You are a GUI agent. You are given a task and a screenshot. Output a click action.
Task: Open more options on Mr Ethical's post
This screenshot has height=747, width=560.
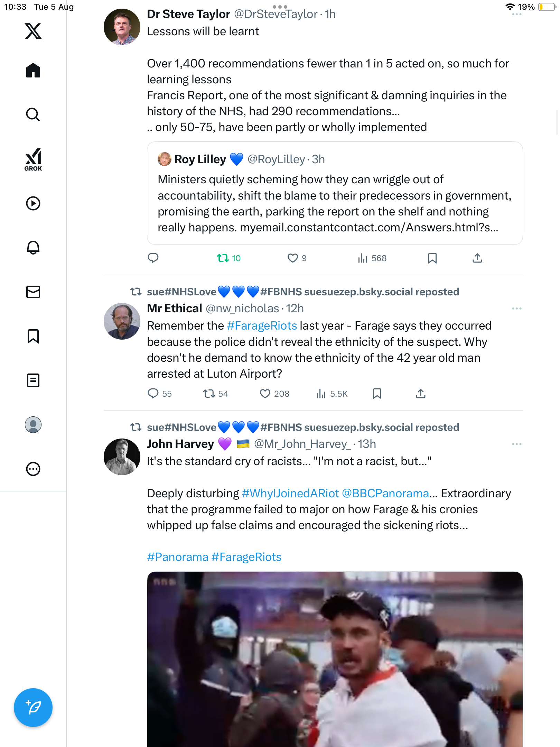point(516,308)
